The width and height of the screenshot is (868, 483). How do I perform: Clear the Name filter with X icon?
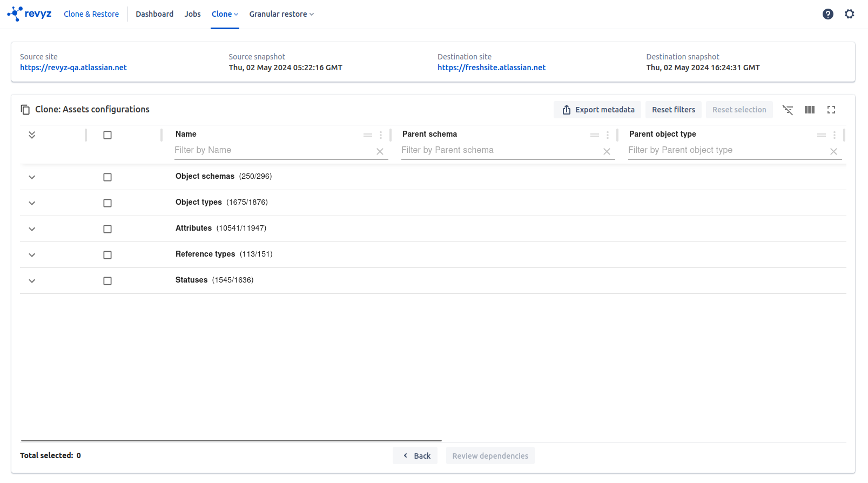pyautogui.click(x=380, y=152)
